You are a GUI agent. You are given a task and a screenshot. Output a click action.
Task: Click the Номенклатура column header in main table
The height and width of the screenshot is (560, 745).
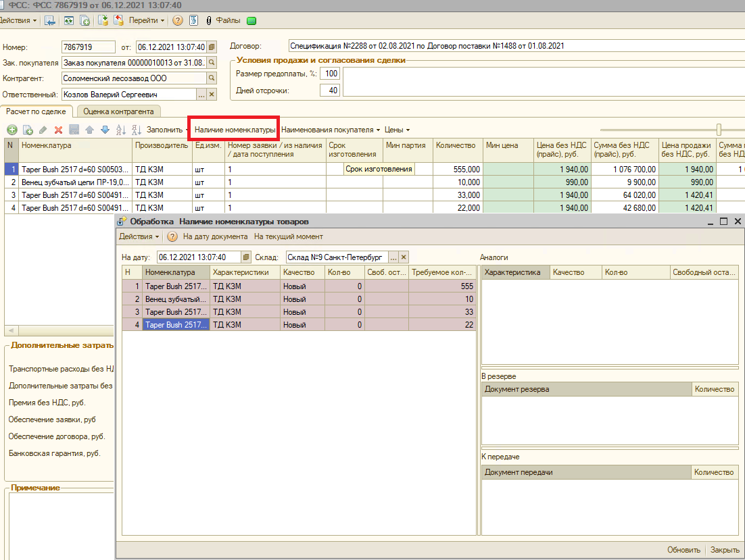(x=75, y=149)
